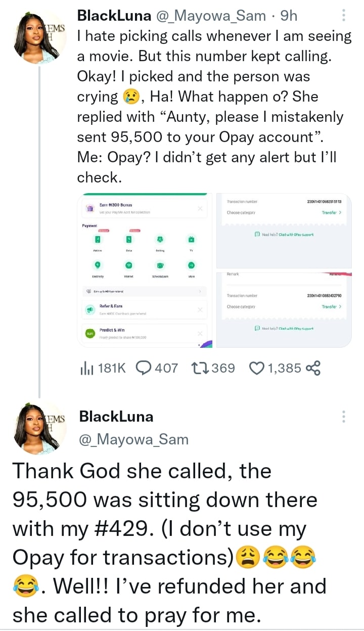
Task: Select the Electricity payment icon
Action: click(x=98, y=265)
